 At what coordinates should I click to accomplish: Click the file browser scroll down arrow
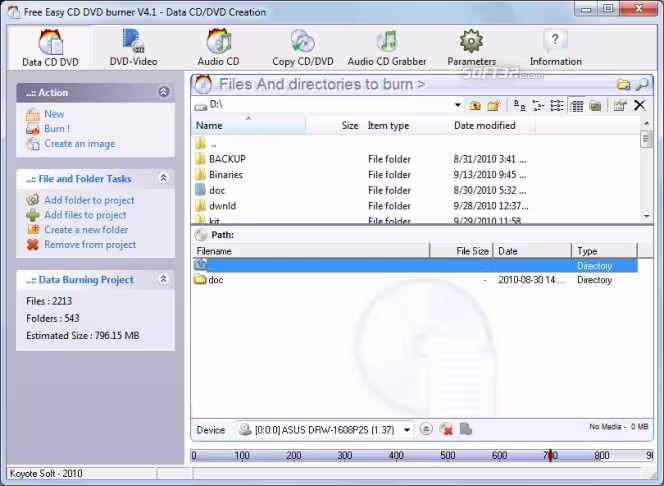(646, 216)
